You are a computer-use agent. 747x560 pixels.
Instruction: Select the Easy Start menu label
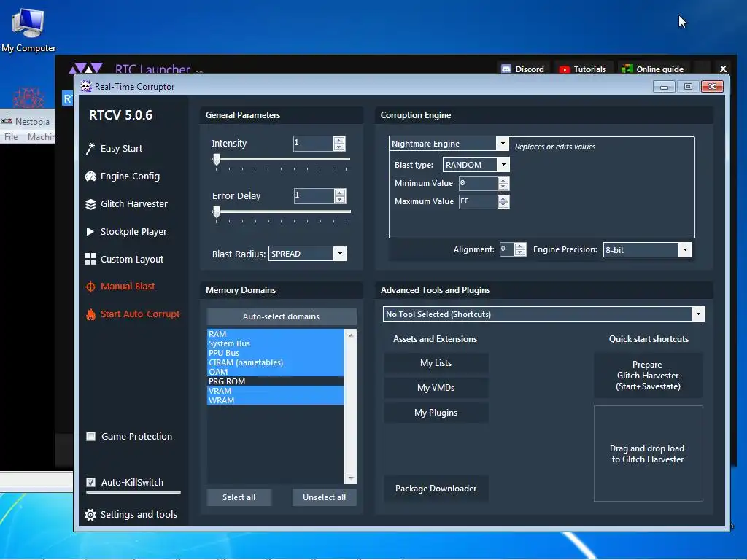(122, 149)
